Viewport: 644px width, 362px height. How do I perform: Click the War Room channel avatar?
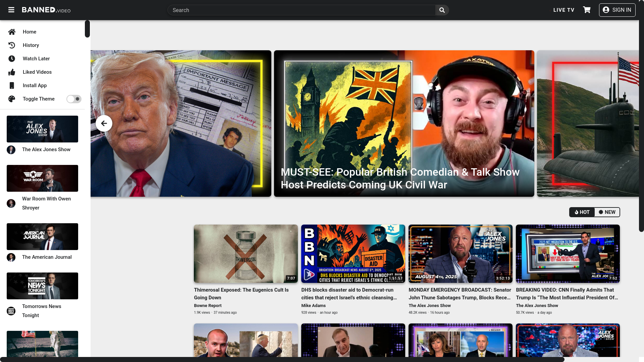(x=11, y=203)
